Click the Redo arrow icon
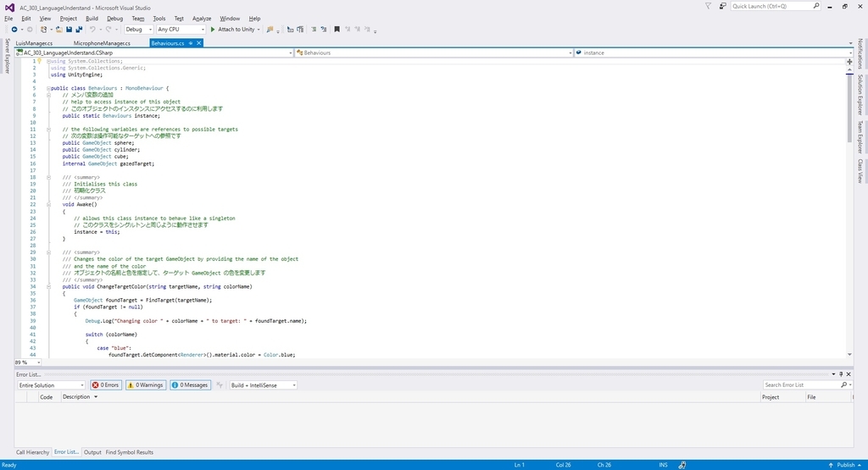Viewport: 868px width, 470px height. click(108, 30)
